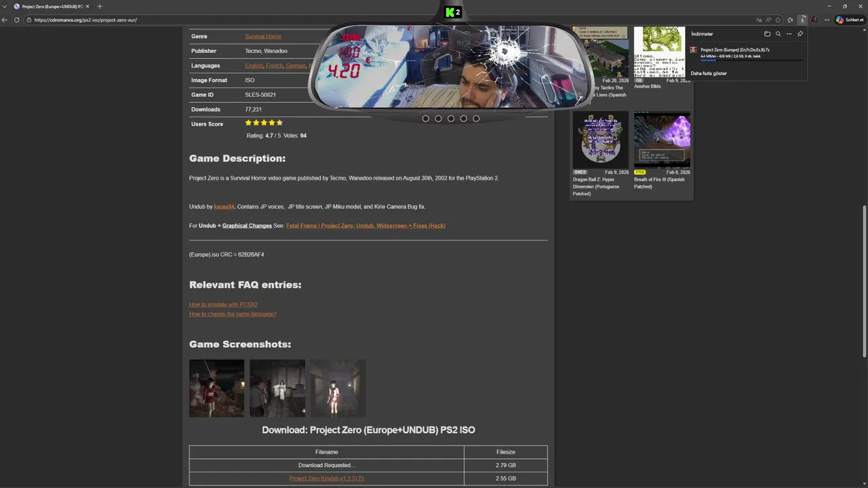Rate with the third star in Users Score
The image size is (868, 488).
click(x=264, y=123)
